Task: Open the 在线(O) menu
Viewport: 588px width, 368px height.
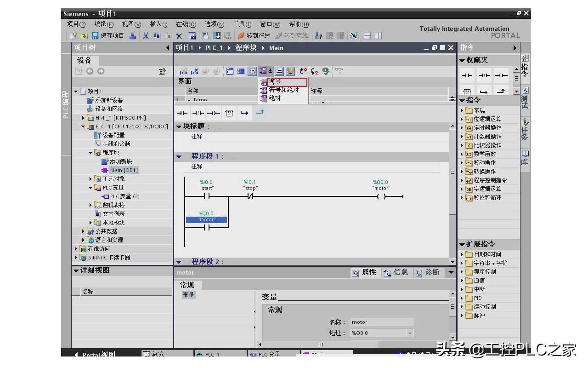Action: point(186,24)
